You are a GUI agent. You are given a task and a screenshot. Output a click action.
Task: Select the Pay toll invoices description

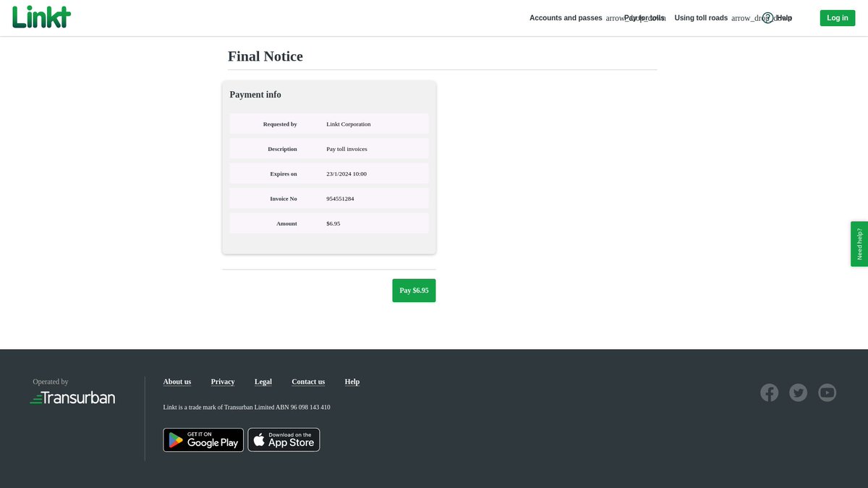tap(346, 149)
